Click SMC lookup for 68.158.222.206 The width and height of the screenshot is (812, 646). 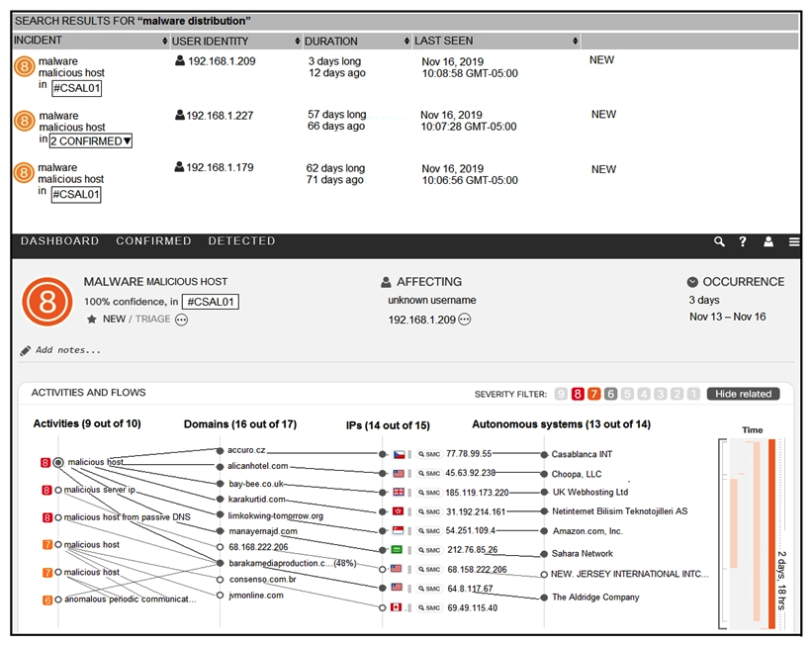tap(429, 569)
